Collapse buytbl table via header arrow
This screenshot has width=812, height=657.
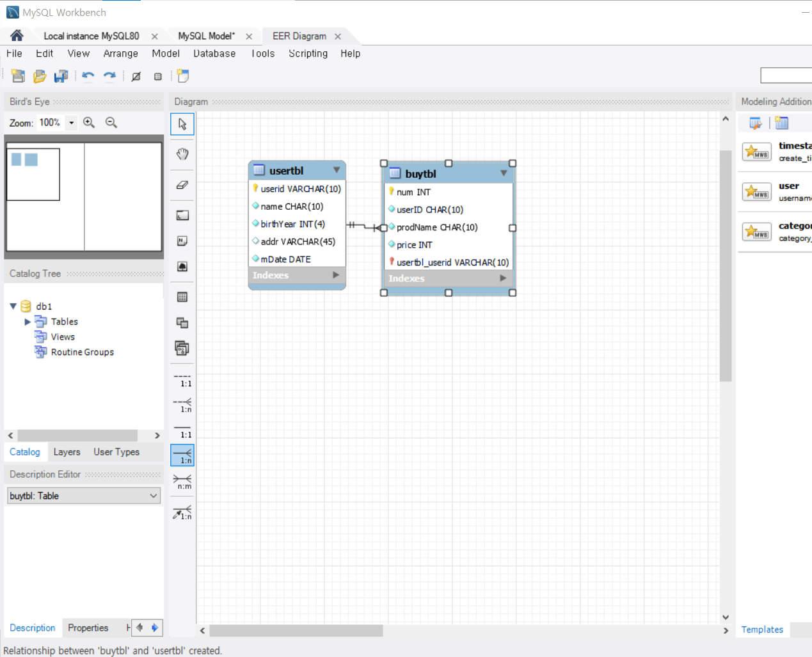pyautogui.click(x=504, y=173)
